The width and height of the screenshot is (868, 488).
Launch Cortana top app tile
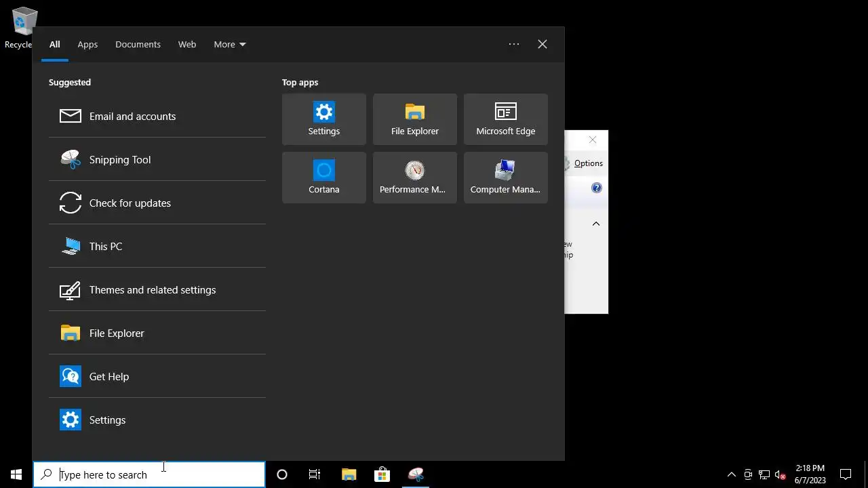324,178
